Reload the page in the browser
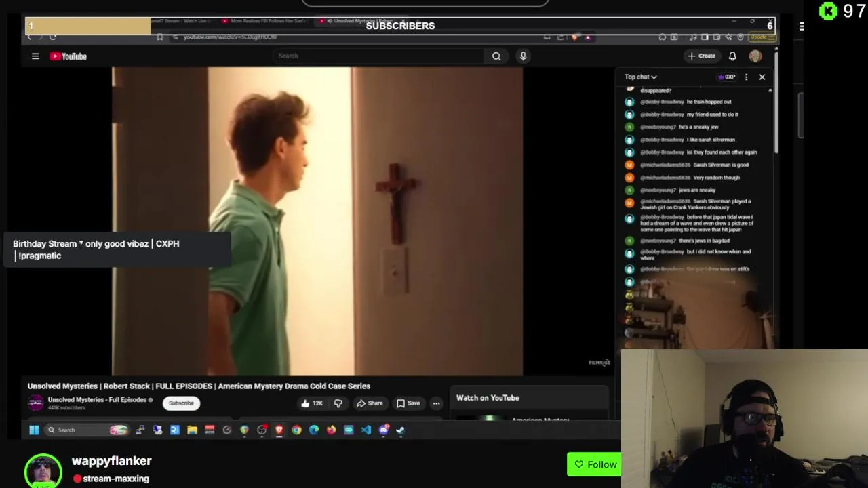 [52, 37]
